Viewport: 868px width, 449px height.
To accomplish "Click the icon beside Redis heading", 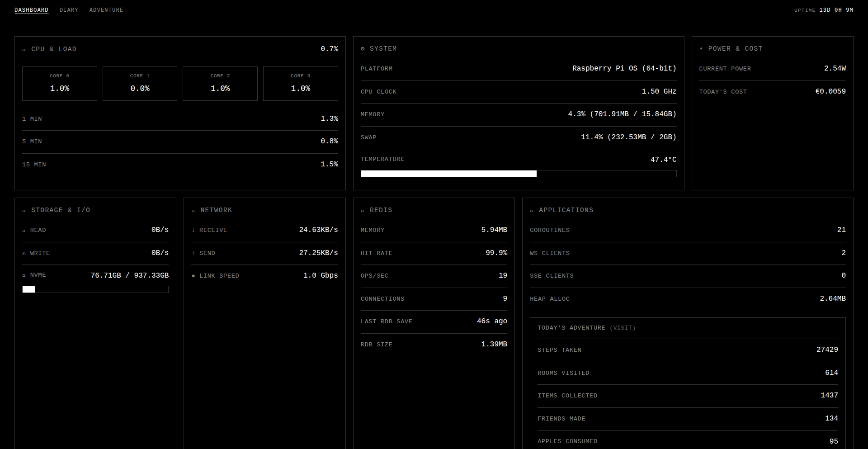I will point(363,211).
